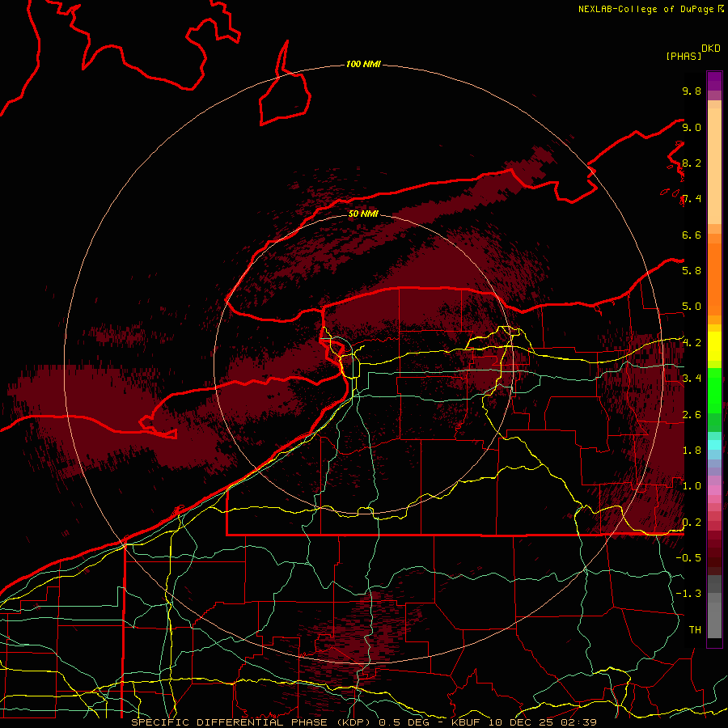This screenshot has width=728, height=728.
Task: Click the 5.0 value on the color scale
Action: 692,307
